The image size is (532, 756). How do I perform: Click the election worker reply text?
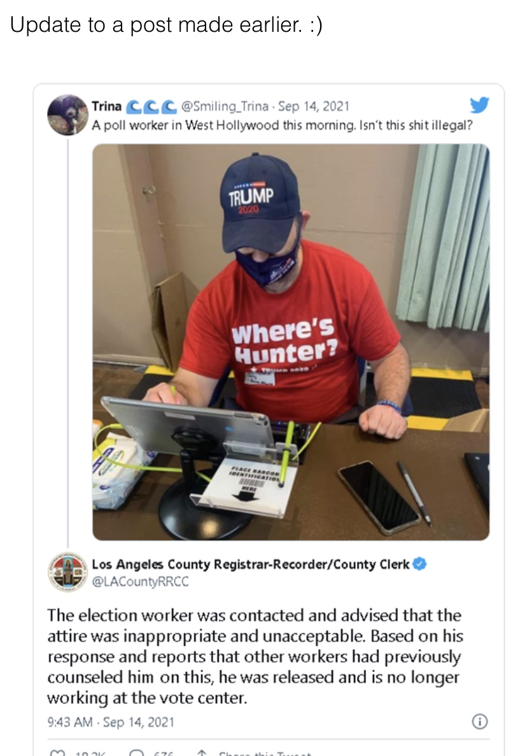pos(255,656)
